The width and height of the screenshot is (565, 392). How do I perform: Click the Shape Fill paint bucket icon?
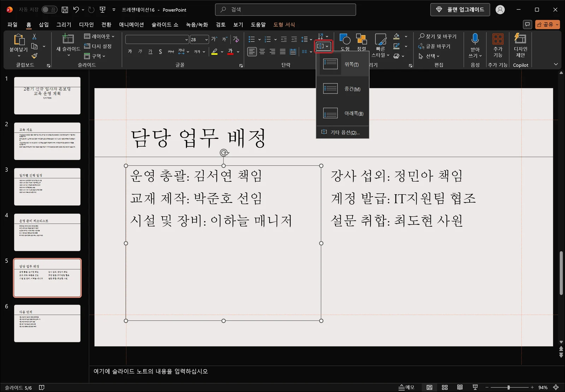pyautogui.click(x=397, y=36)
